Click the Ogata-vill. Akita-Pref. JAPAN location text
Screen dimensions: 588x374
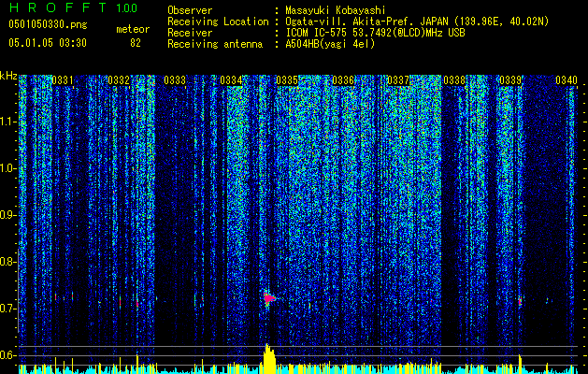coord(366,22)
